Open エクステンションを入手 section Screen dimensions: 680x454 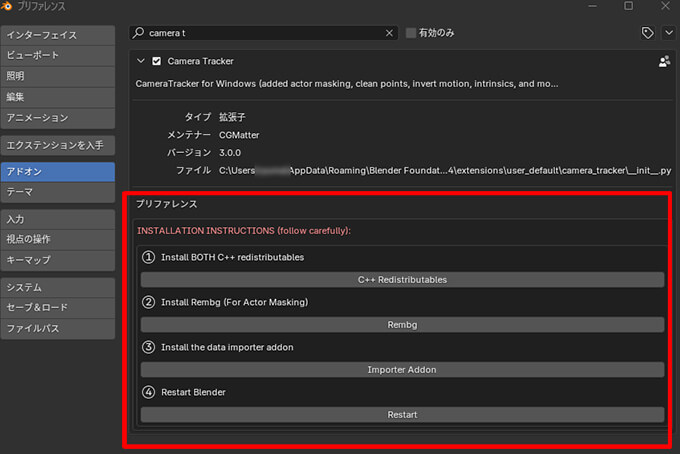pyautogui.click(x=58, y=145)
